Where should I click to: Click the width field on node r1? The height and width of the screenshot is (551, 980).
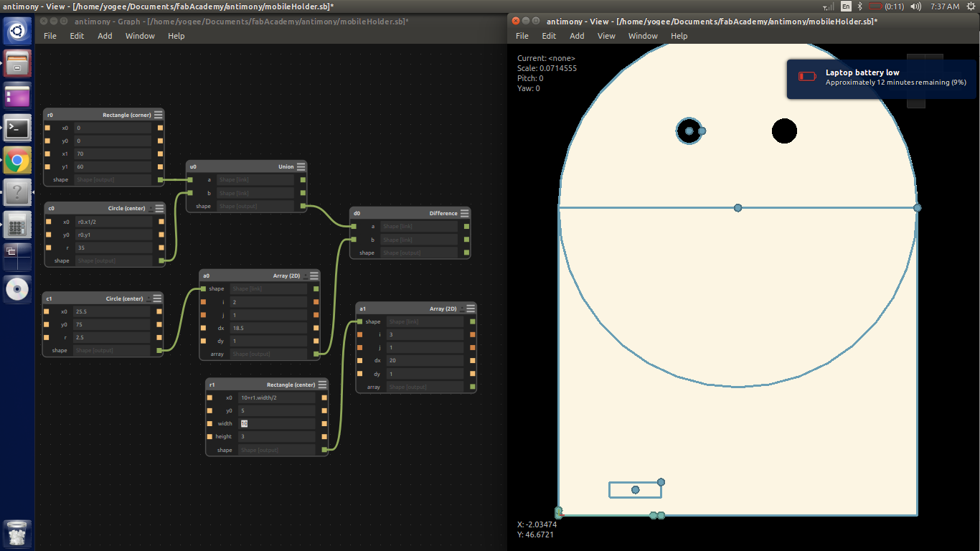click(276, 423)
